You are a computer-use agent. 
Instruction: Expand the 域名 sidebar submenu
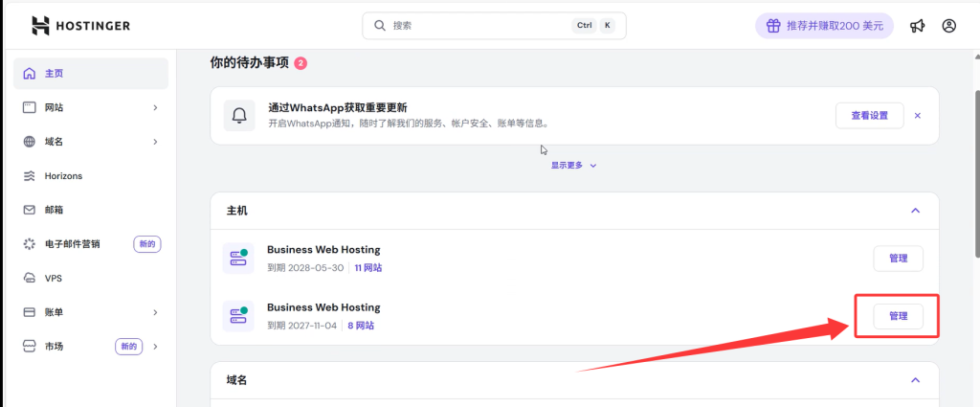[155, 142]
